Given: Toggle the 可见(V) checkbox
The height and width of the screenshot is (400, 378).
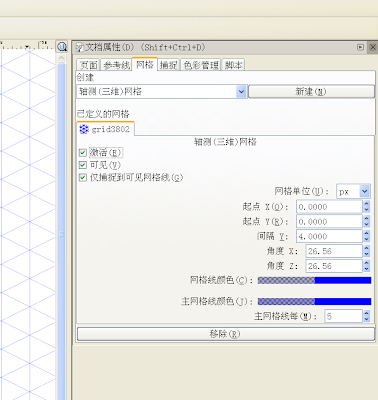Looking at the screenshot, I should click(83, 165).
